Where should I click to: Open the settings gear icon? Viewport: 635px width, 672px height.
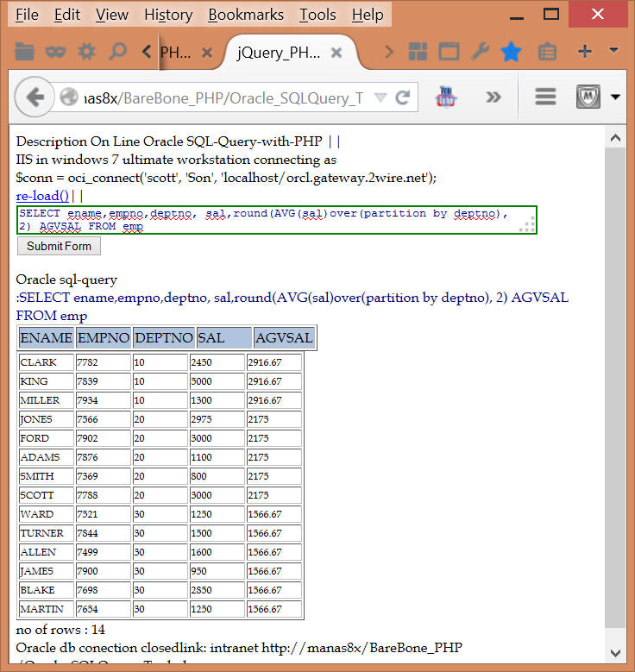tap(86, 52)
